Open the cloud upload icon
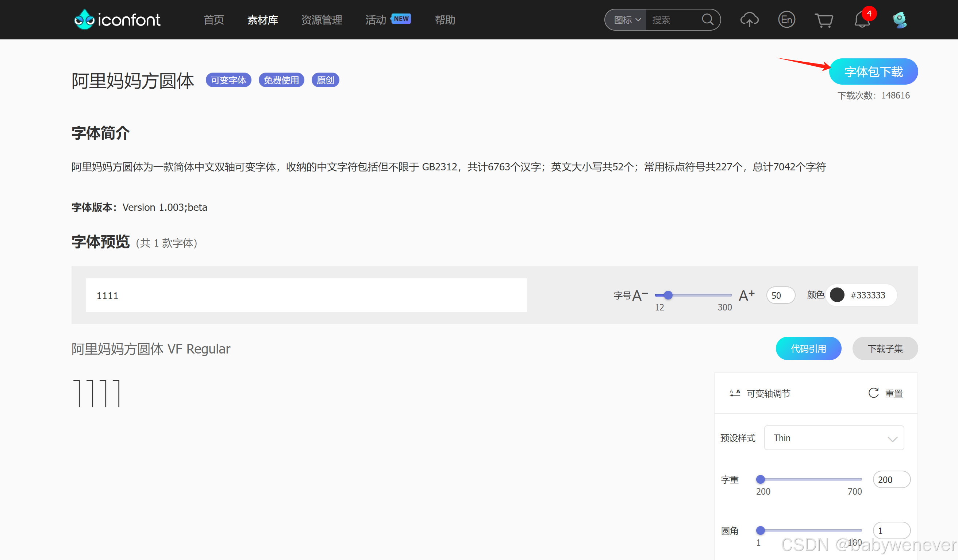The width and height of the screenshot is (958, 560). (749, 20)
